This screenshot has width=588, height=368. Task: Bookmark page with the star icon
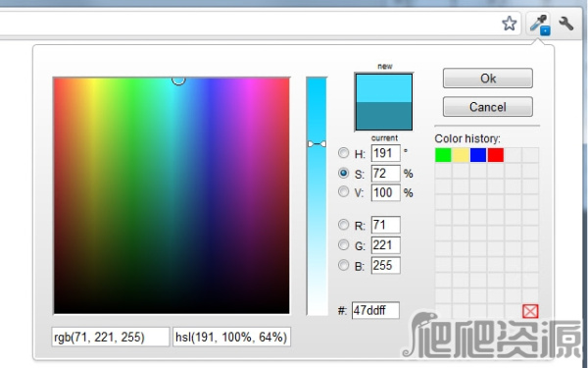510,24
